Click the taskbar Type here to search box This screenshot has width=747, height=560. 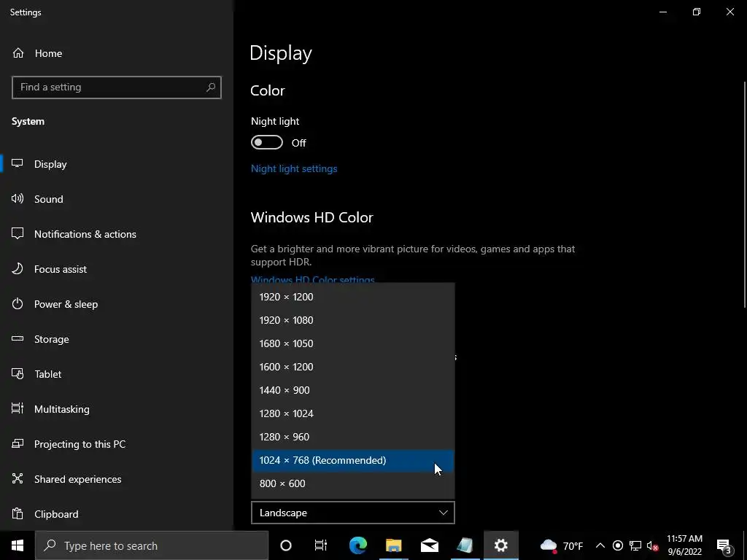[152, 545]
